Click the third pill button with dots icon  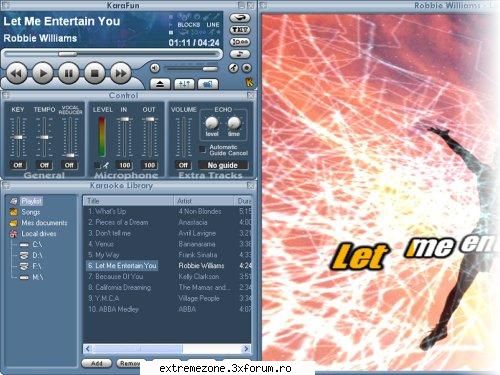(x=240, y=42)
